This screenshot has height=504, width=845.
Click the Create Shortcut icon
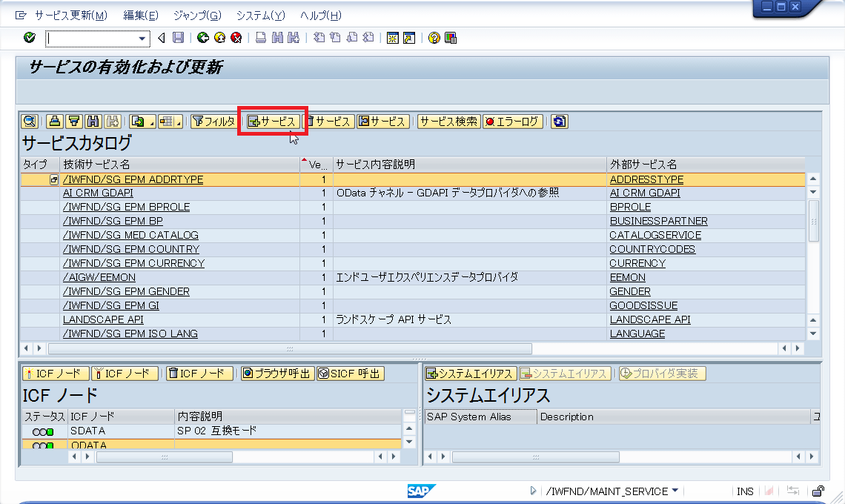(x=410, y=38)
